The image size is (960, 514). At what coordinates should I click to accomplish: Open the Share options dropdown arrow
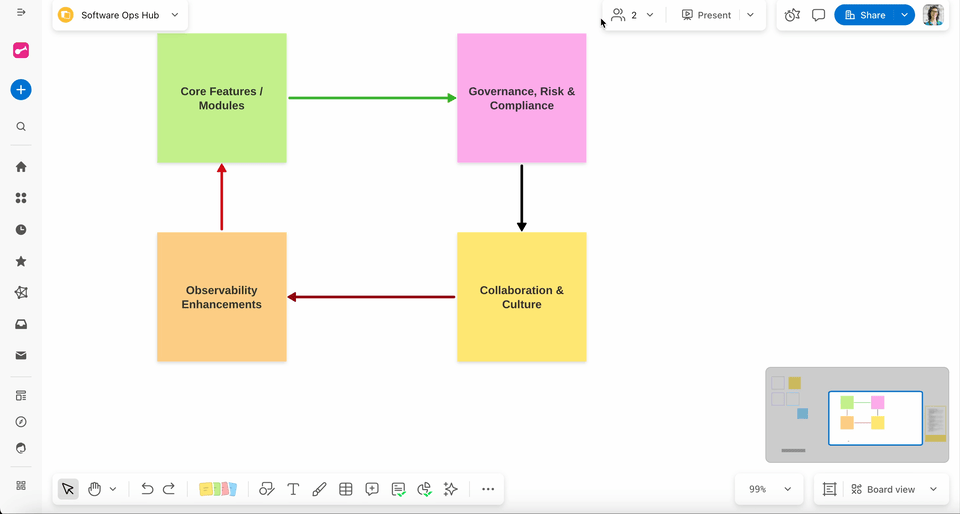(904, 15)
